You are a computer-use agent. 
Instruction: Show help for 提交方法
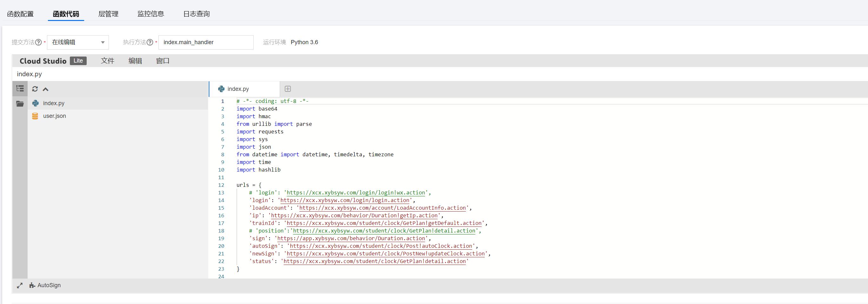[x=38, y=42]
